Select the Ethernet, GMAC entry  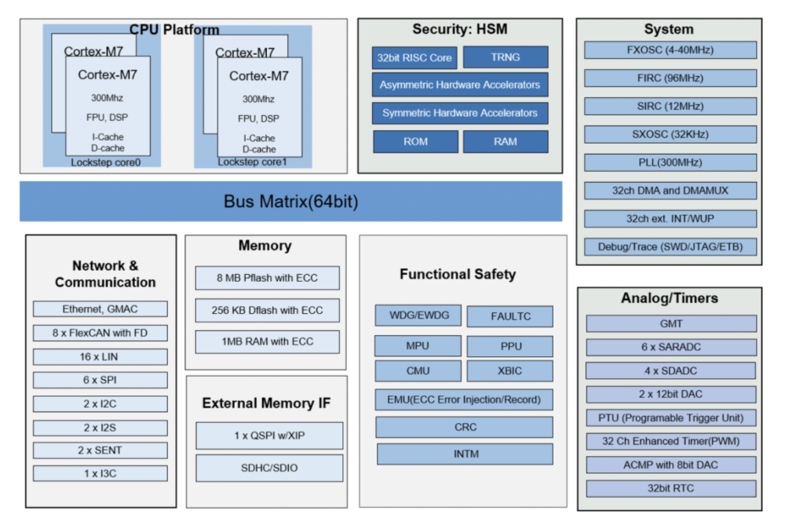(x=99, y=308)
